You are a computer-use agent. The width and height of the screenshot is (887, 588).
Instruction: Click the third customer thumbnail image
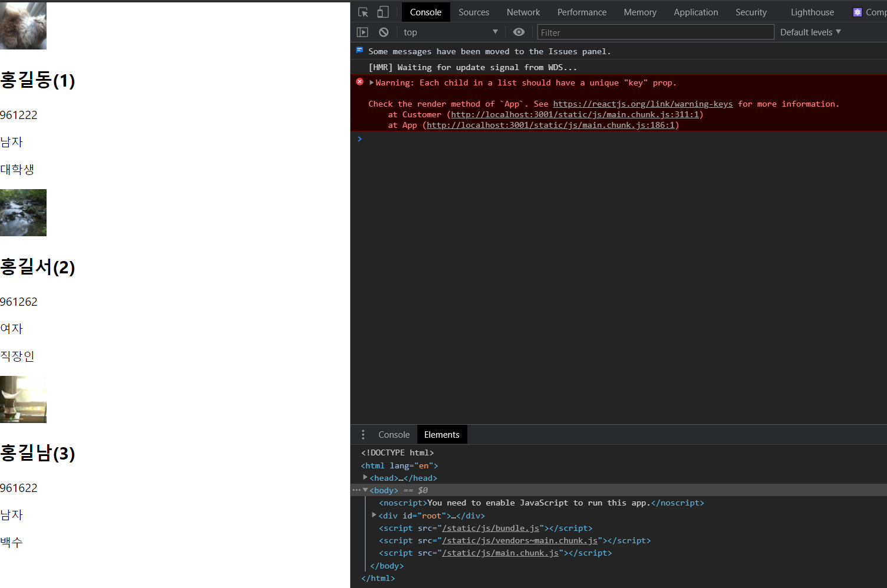click(x=23, y=399)
